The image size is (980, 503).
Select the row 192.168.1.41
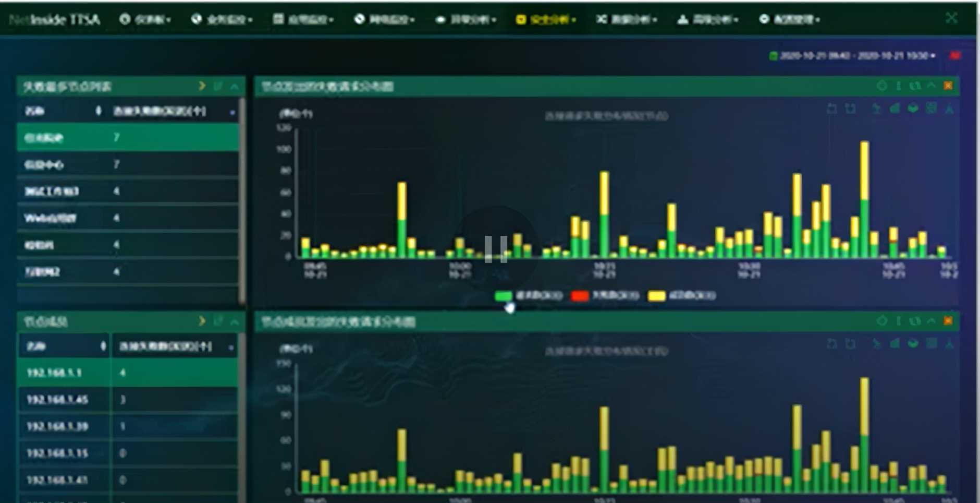128,480
